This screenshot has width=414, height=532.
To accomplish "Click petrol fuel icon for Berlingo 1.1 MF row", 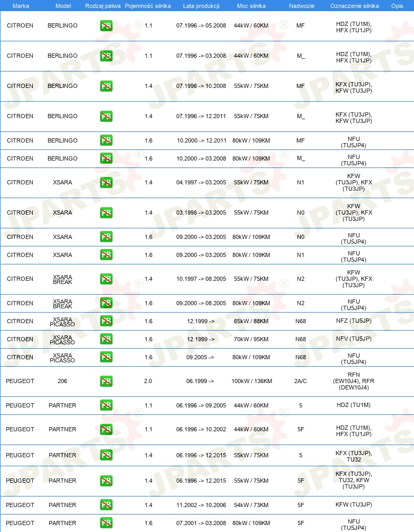I will [106, 26].
